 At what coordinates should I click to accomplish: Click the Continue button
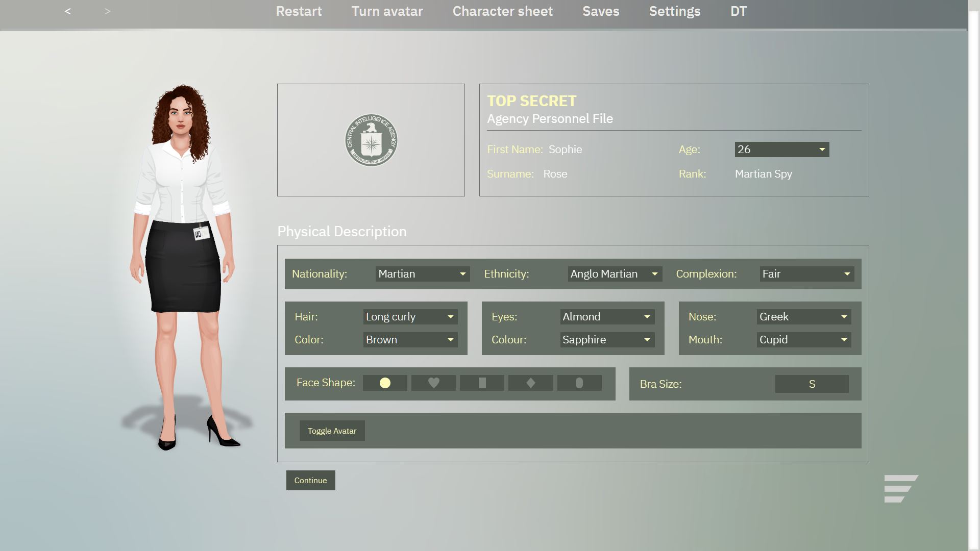pos(310,481)
